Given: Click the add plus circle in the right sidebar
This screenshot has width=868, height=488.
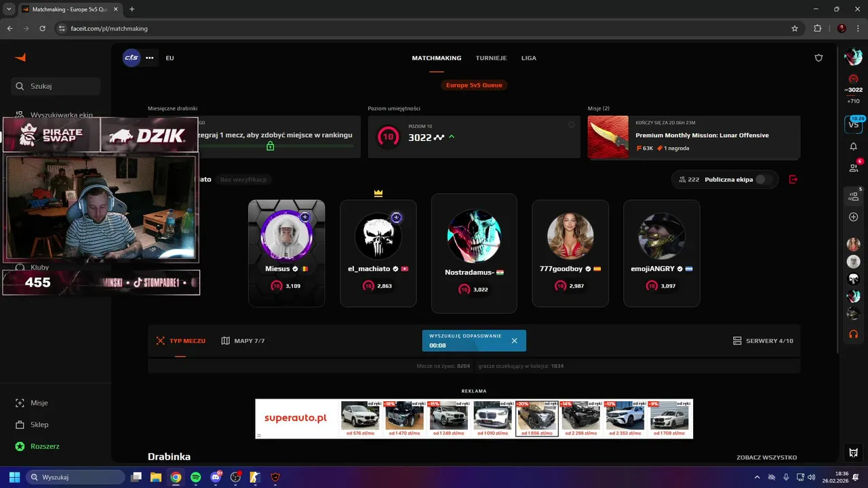Looking at the screenshot, I should [x=853, y=217].
